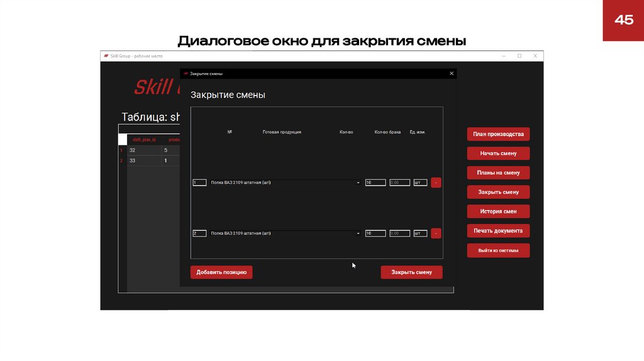The height and width of the screenshot is (361, 644).
Task: Click the Начать смену button
Action: point(498,153)
